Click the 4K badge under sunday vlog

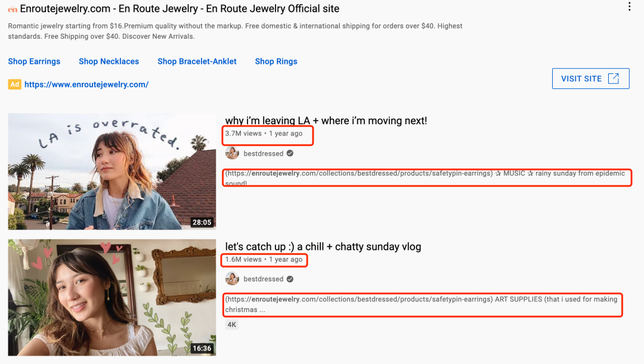coord(231,325)
